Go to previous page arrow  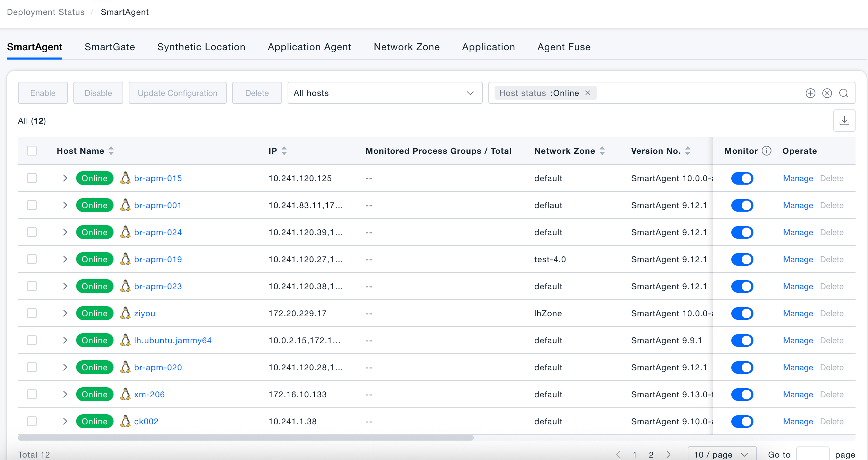coord(618,454)
